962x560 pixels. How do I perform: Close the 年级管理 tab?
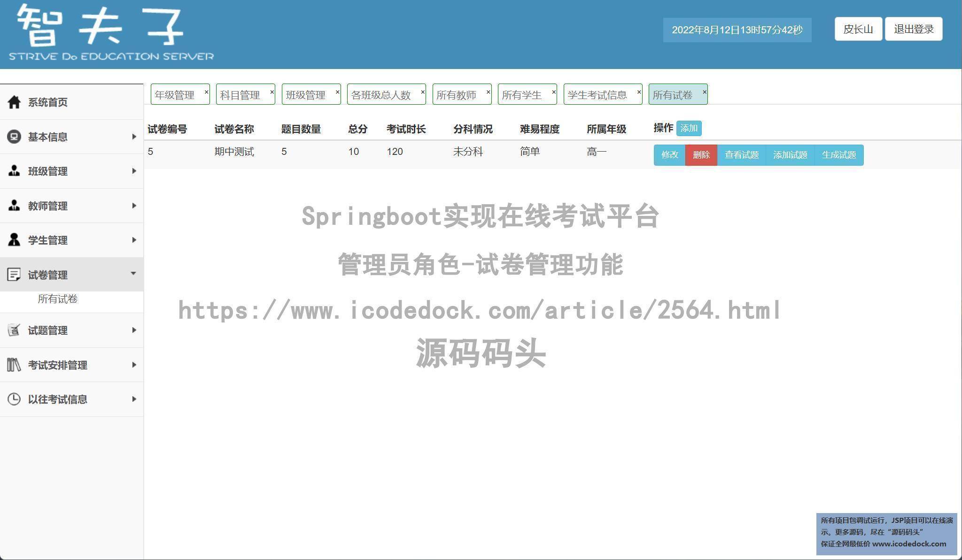[x=206, y=92]
